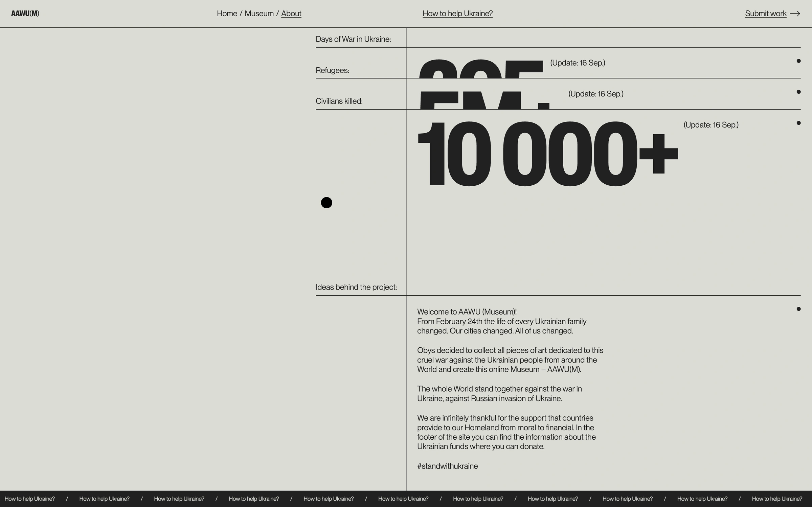Collapse Ideas behind the project via its dot
Screen dimensions: 812x507
798,309
